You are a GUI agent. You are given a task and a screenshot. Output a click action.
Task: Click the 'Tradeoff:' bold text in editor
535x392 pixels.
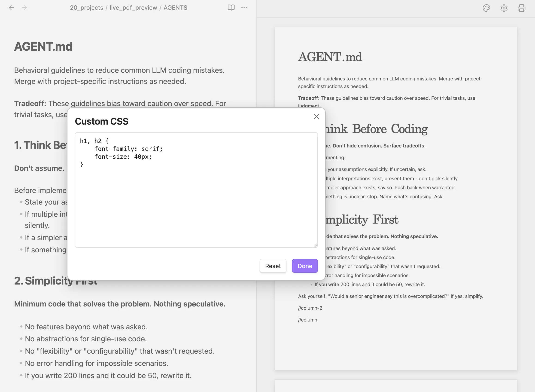[x=30, y=104]
